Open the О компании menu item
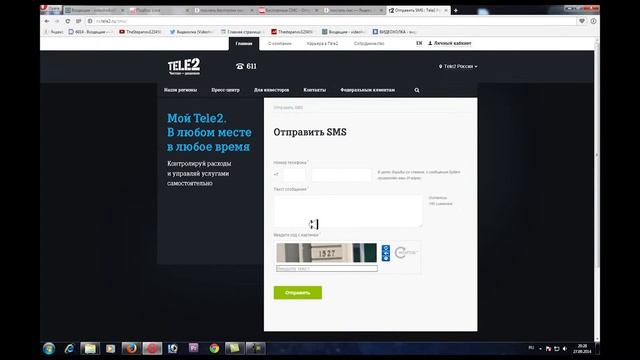The width and height of the screenshot is (640, 360). pos(280,44)
